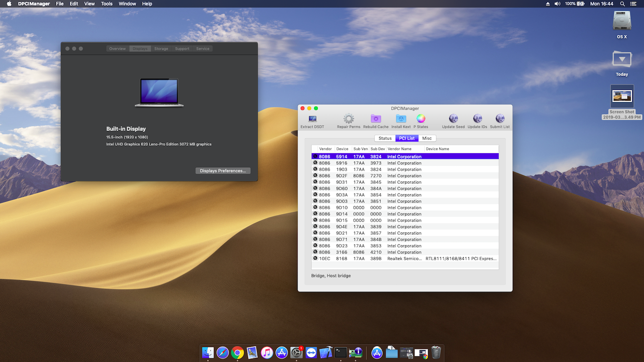Image resolution: width=644 pixels, height=362 pixels.
Task: Select the row with device 9D60
Action: (405, 189)
